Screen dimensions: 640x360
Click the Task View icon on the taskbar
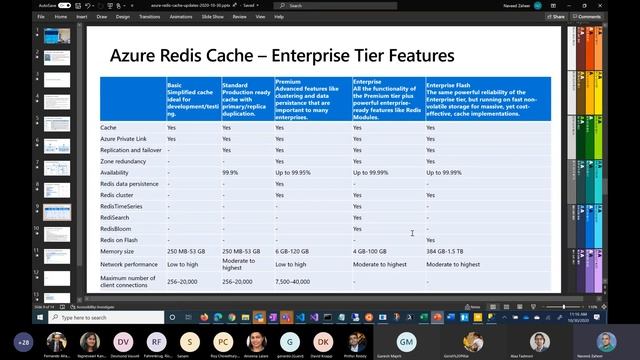click(x=188, y=318)
